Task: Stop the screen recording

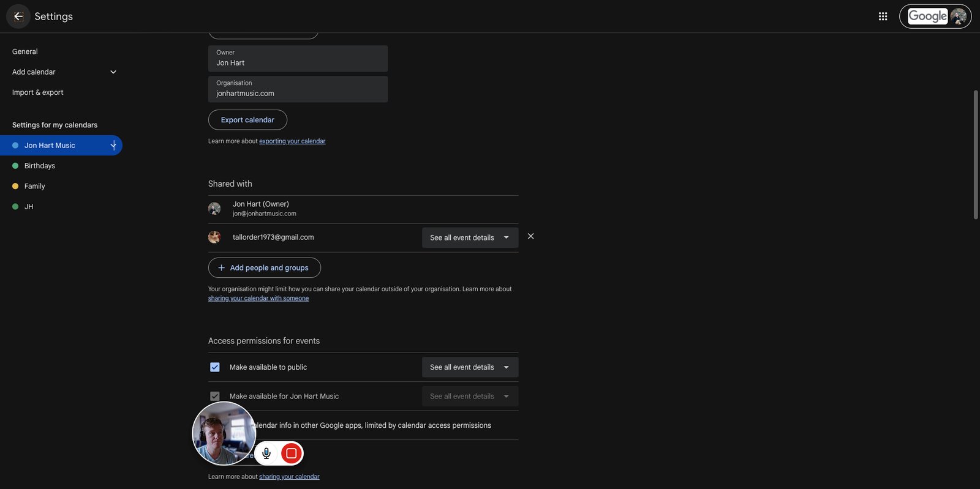Action: [x=292, y=454]
